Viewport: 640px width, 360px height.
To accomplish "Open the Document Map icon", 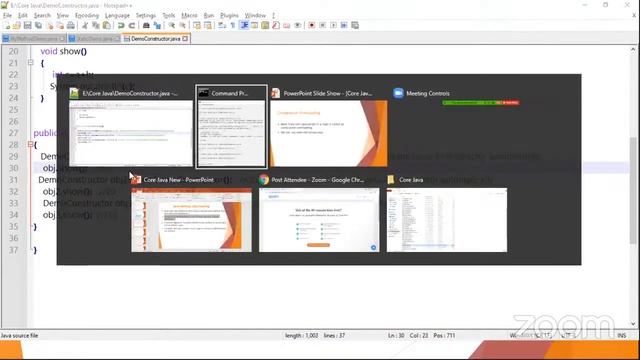I will click(x=265, y=25).
